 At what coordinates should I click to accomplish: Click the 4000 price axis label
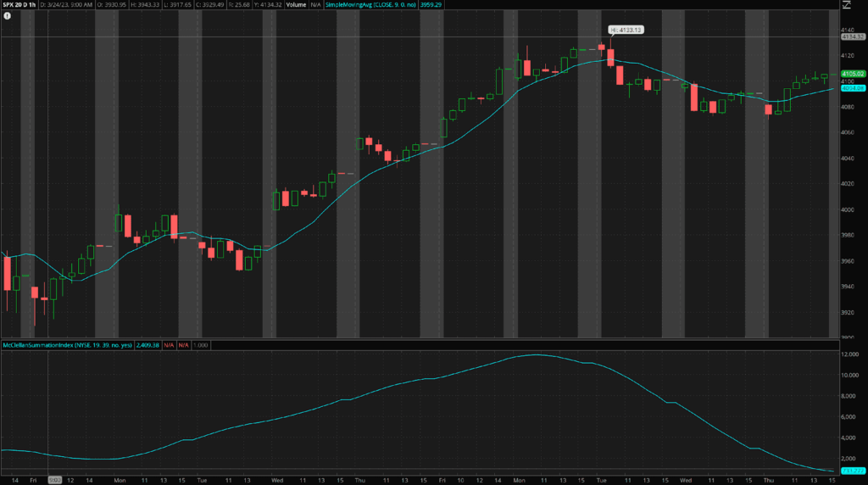coord(848,209)
